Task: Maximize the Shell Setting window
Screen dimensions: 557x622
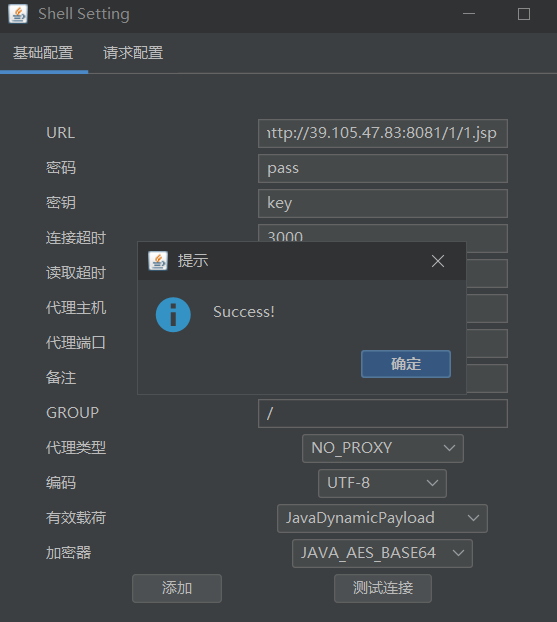Action: click(x=524, y=14)
